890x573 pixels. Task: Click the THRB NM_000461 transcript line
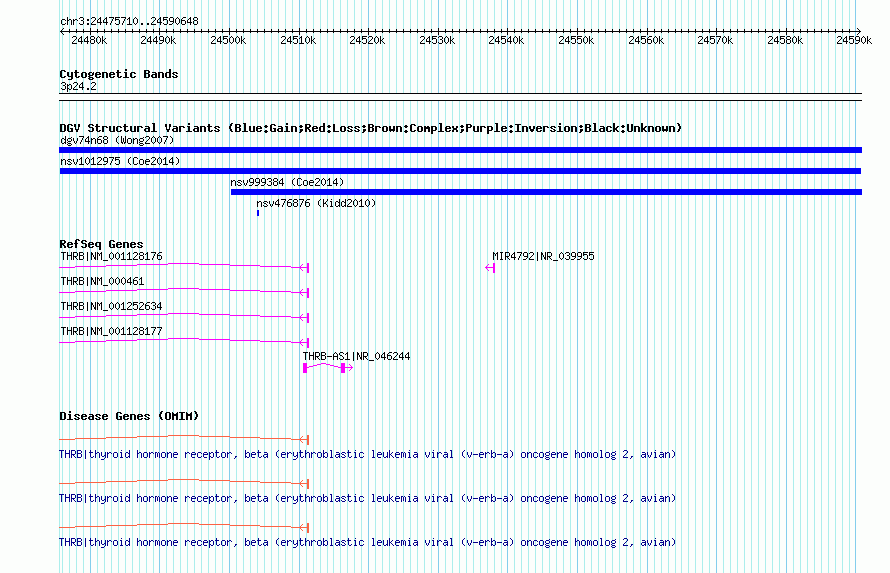(184, 290)
